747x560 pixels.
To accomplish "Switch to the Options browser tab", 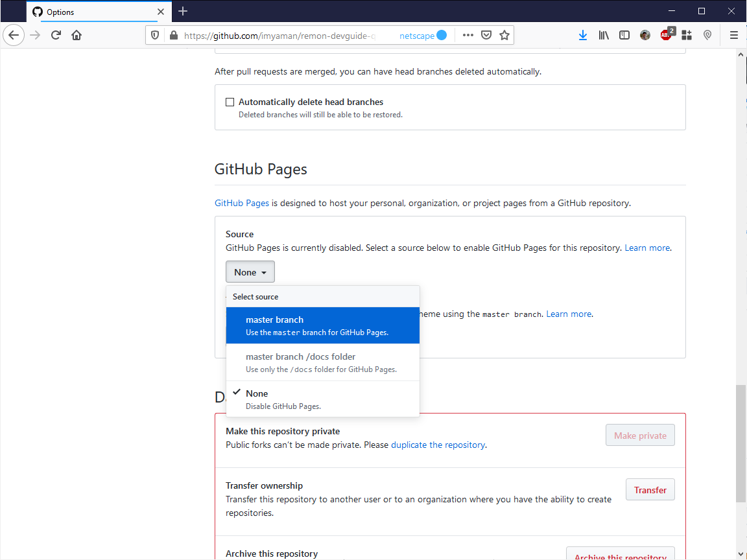I will (99, 12).
